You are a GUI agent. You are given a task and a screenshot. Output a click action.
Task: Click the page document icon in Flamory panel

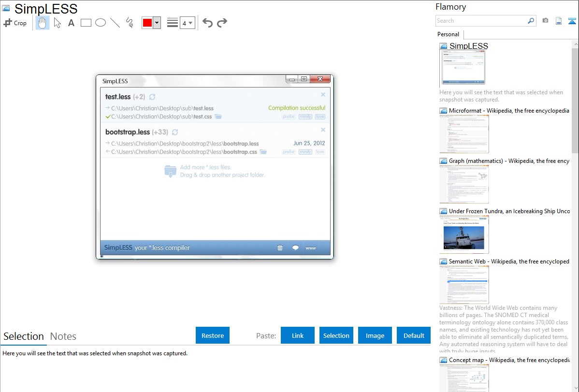tap(559, 21)
